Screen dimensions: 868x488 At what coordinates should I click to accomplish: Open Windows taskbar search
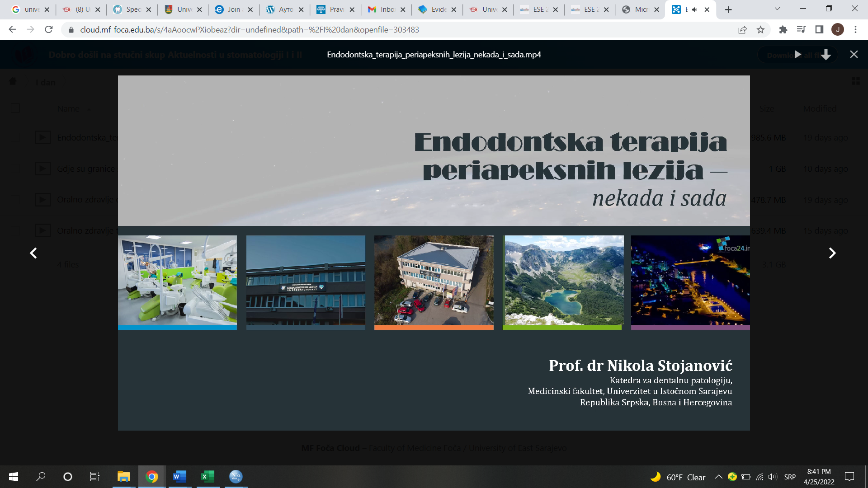tap(41, 477)
